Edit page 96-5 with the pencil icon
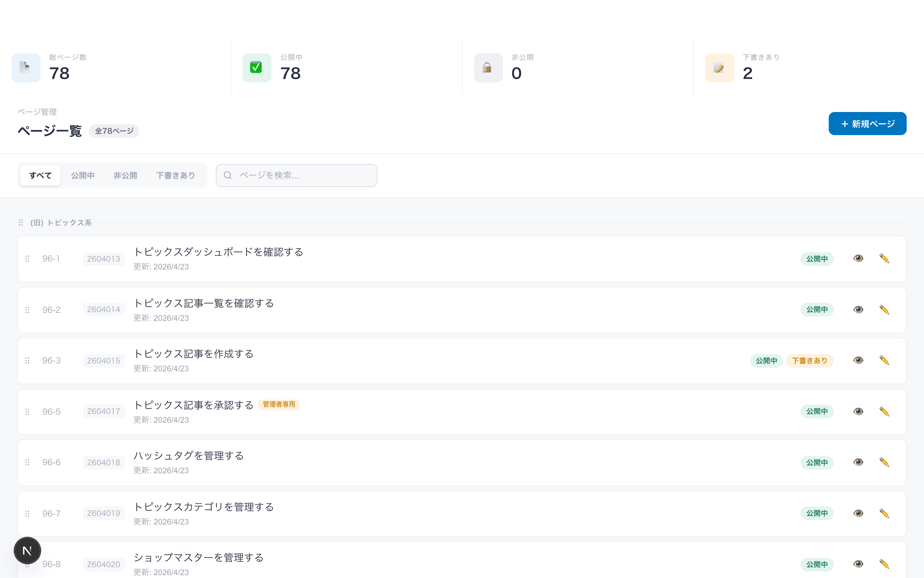This screenshot has height=578, width=924. [884, 412]
